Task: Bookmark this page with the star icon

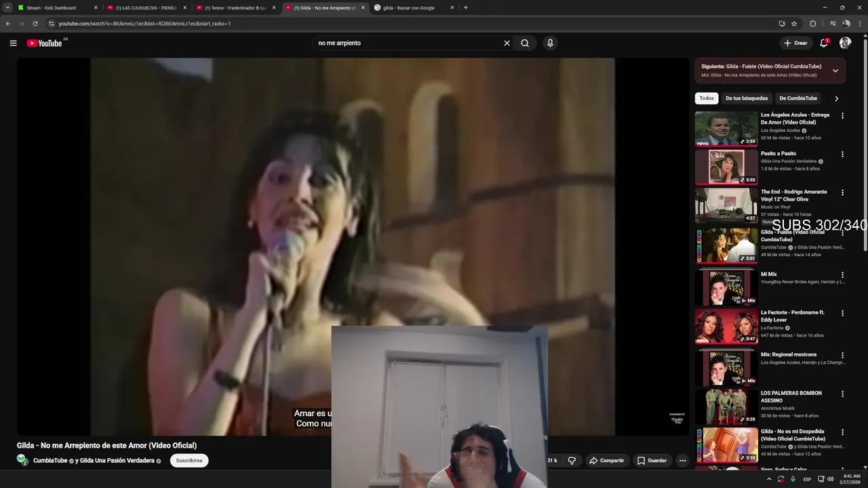Action: 794,23
